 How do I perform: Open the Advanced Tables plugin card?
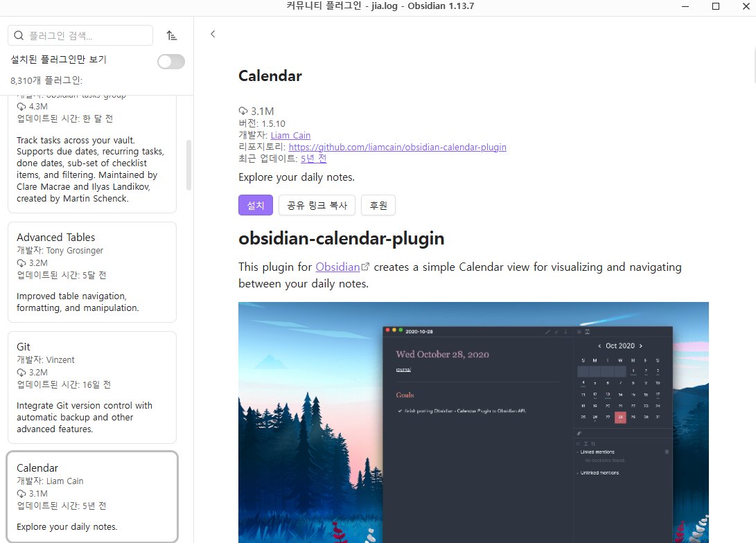click(92, 272)
